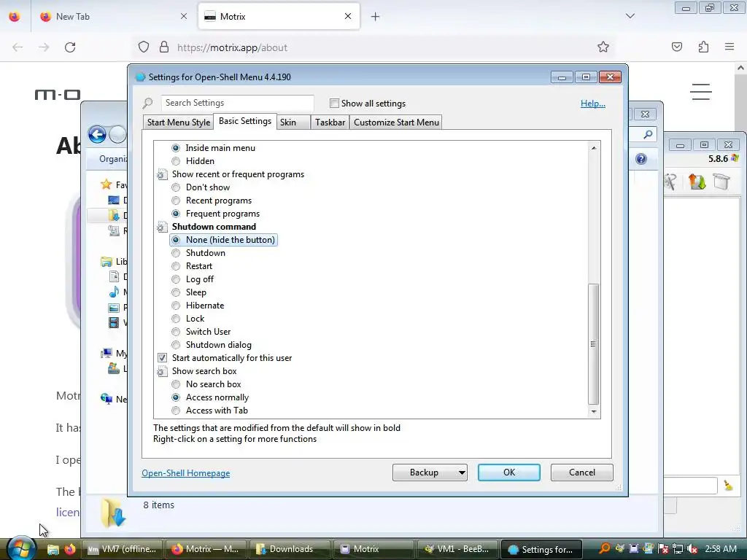This screenshot has height=560, width=747.
Task: Choose Lock radio option
Action: click(176, 319)
